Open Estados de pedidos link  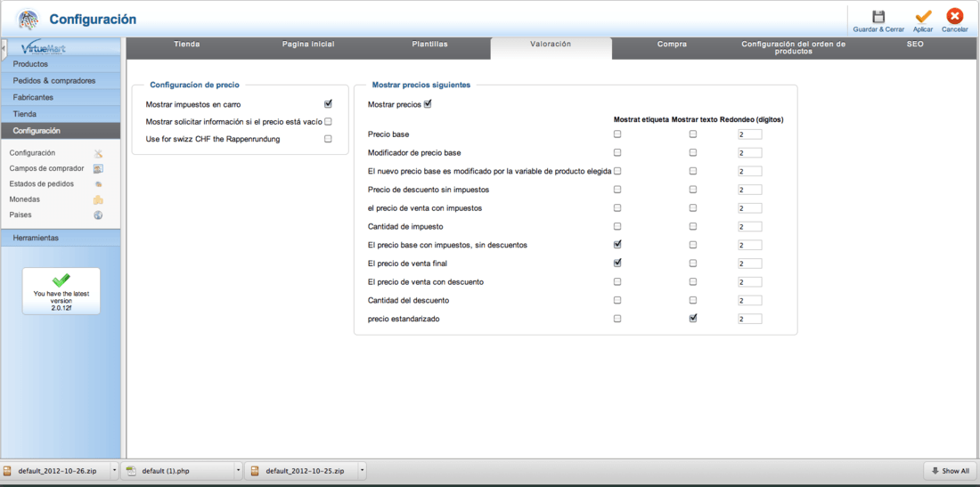(42, 184)
